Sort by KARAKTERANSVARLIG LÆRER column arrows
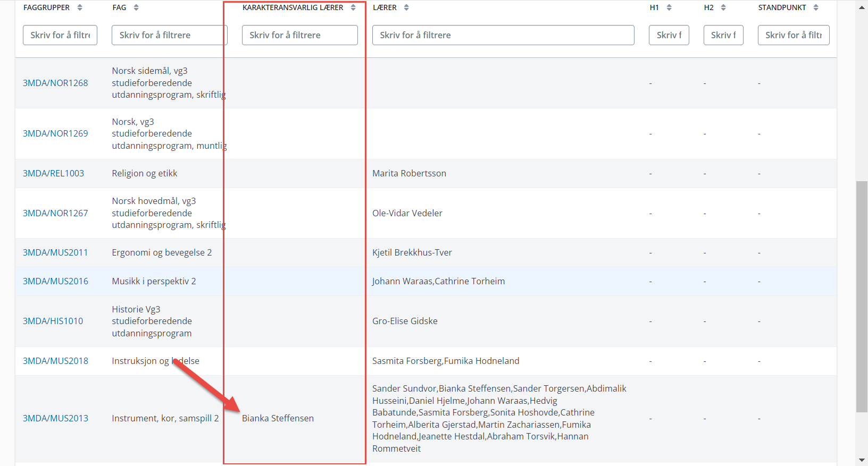Viewport: 868px width, 466px height. click(353, 7)
